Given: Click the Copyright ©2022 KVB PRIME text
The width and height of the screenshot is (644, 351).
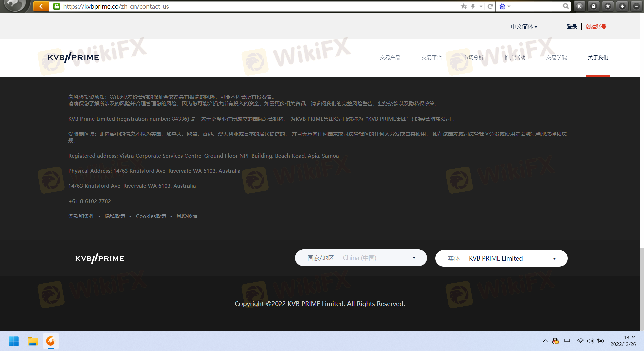Looking at the screenshot, I should click(x=320, y=304).
